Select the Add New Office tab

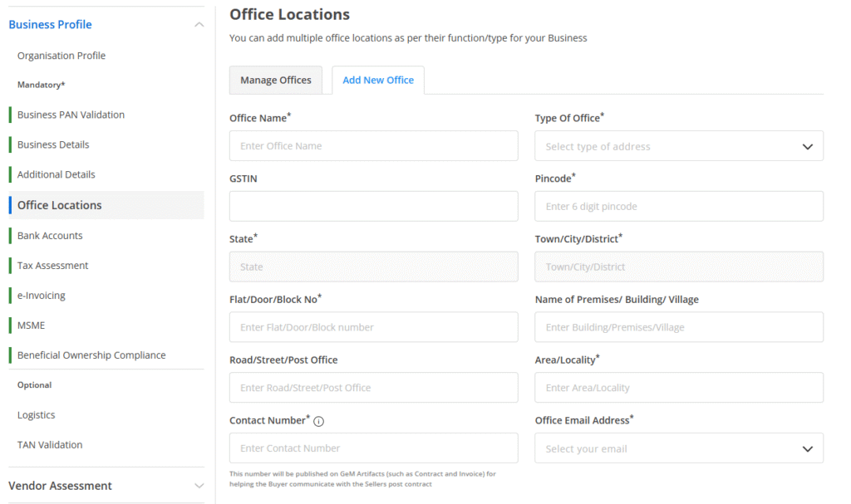coord(378,81)
